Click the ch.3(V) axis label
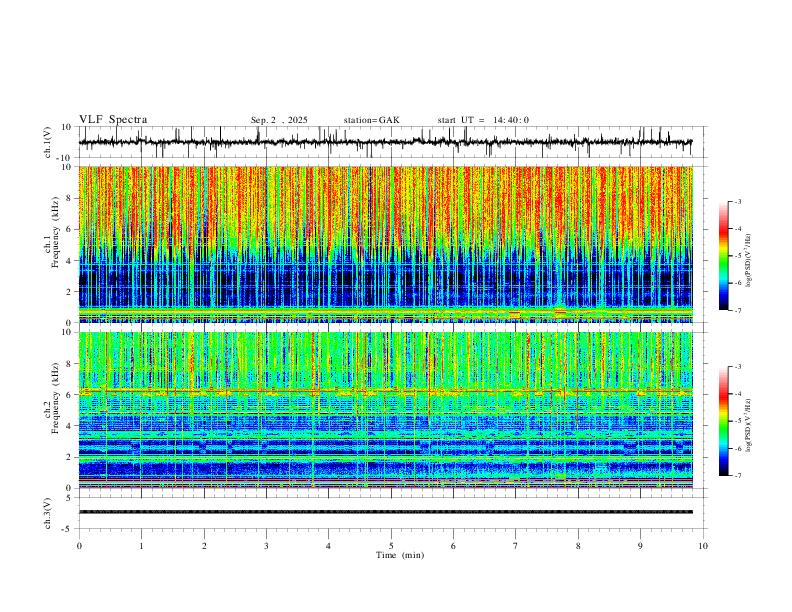This screenshot has height=612, width=792. [48, 513]
